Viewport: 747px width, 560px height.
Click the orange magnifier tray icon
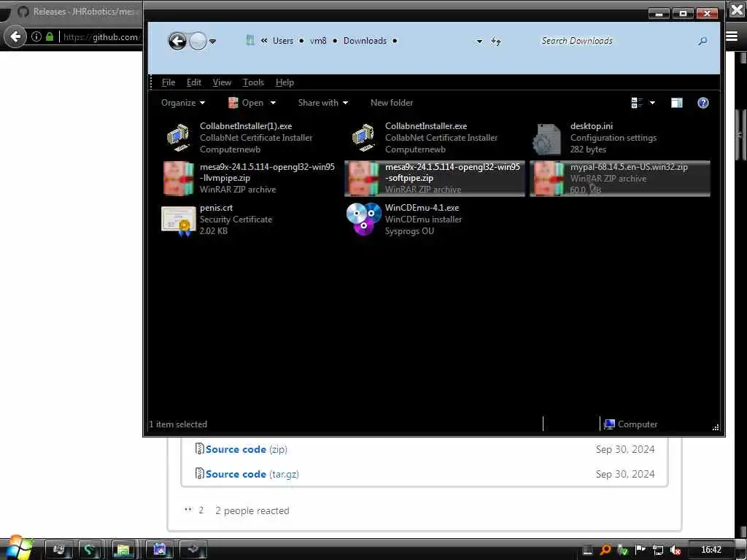click(x=605, y=550)
